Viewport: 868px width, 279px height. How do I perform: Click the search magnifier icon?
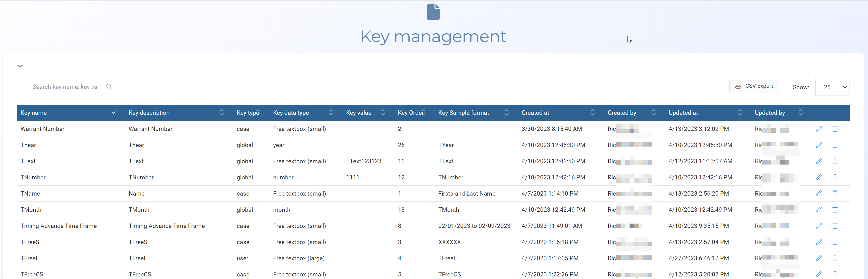[x=109, y=87]
